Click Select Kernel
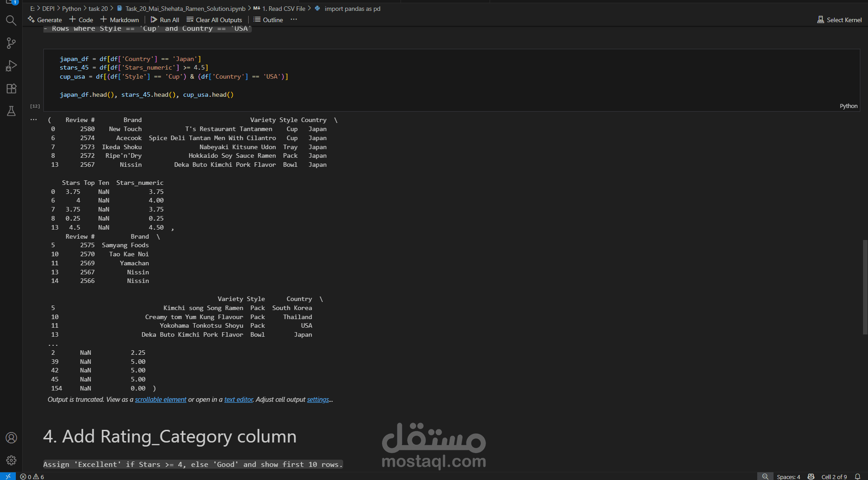868x480 pixels. click(x=840, y=20)
